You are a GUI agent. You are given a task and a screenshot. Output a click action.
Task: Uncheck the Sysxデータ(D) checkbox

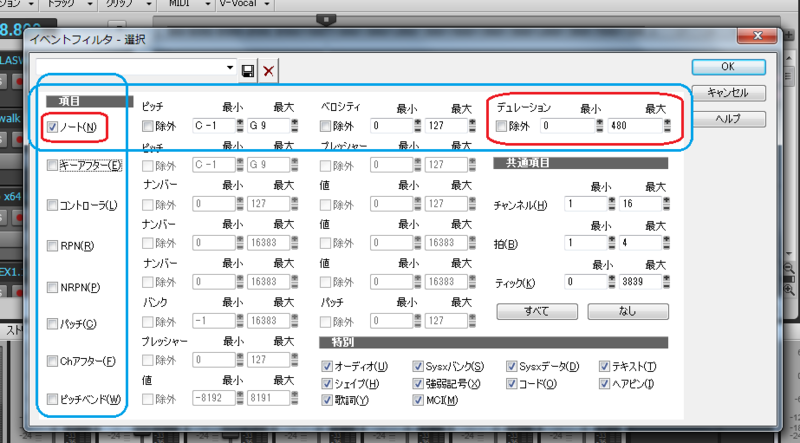pos(511,366)
